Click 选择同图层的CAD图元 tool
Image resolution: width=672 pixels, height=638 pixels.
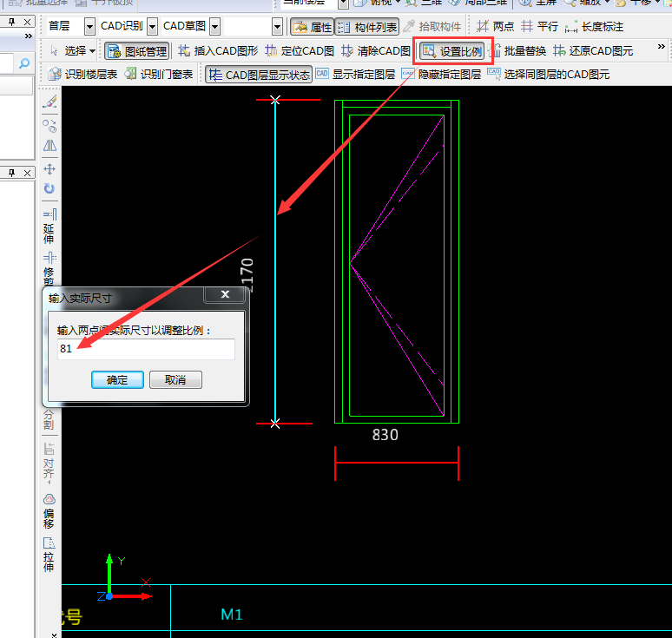point(548,75)
